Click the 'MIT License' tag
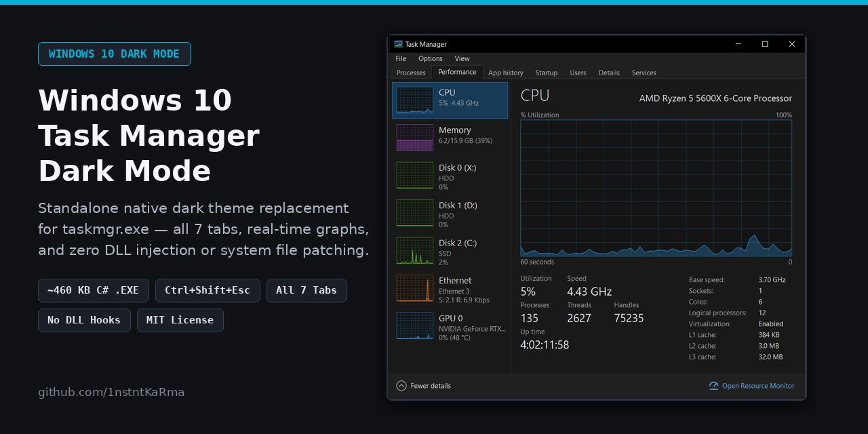The image size is (868, 434). click(x=180, y=320)
